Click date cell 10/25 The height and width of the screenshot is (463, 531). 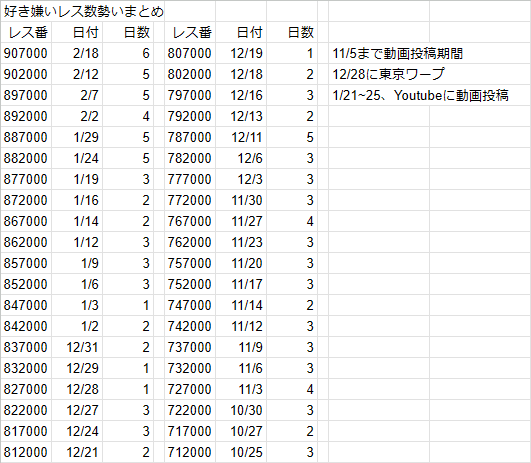[241, 452]
